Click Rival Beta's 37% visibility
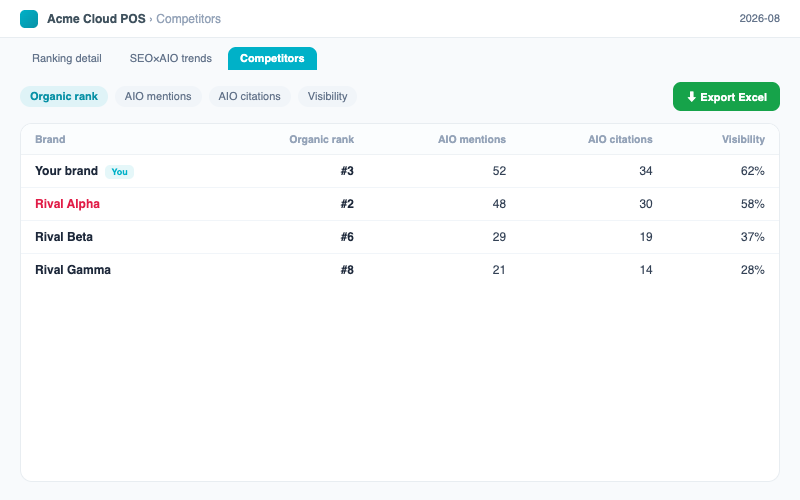Screen dimensions: 800x500 pos(753,237)
